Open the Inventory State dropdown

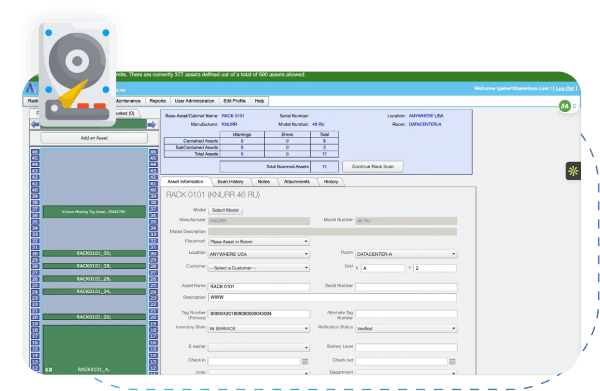[259, 329]
